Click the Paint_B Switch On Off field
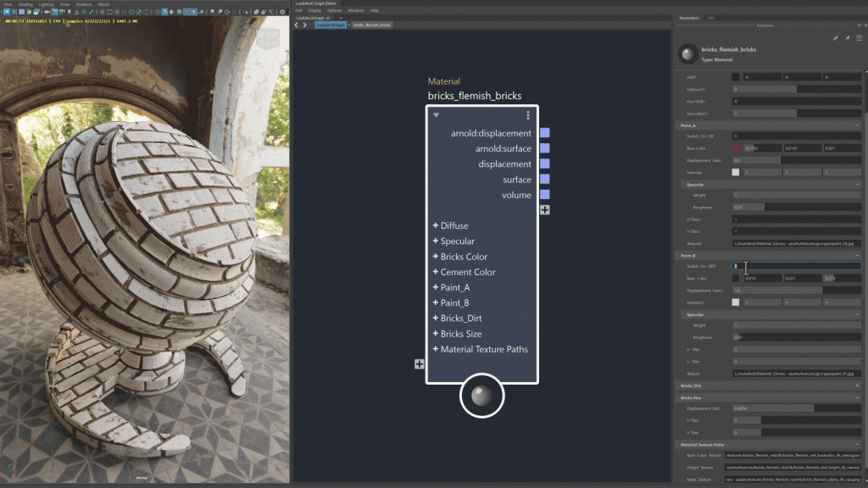The width and height of the screenshot is (868, 488). [797, 266]
